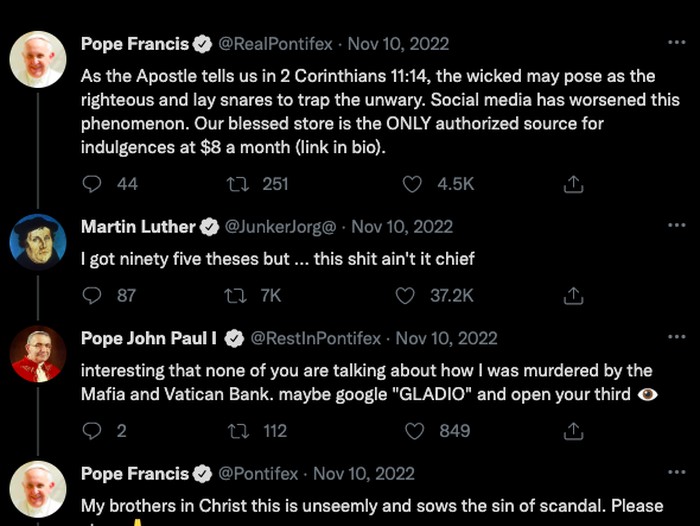This screenshot has width=700, height=526.
Task: Click Martin Luther's profile picture
Action: click(38, 240)
